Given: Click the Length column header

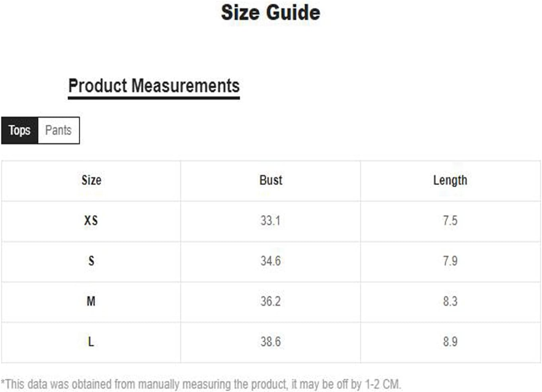Looking at the screenshot, I should [x=450, y=180].
